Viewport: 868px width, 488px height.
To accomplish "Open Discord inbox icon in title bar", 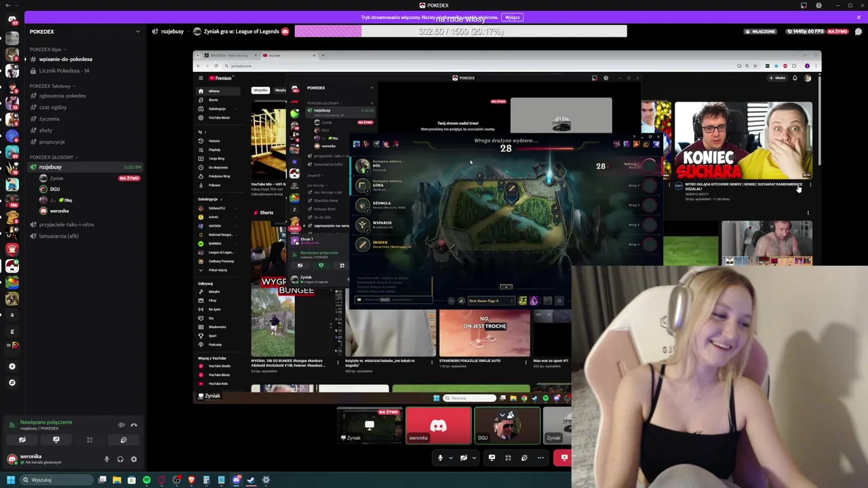I will 804,5.
